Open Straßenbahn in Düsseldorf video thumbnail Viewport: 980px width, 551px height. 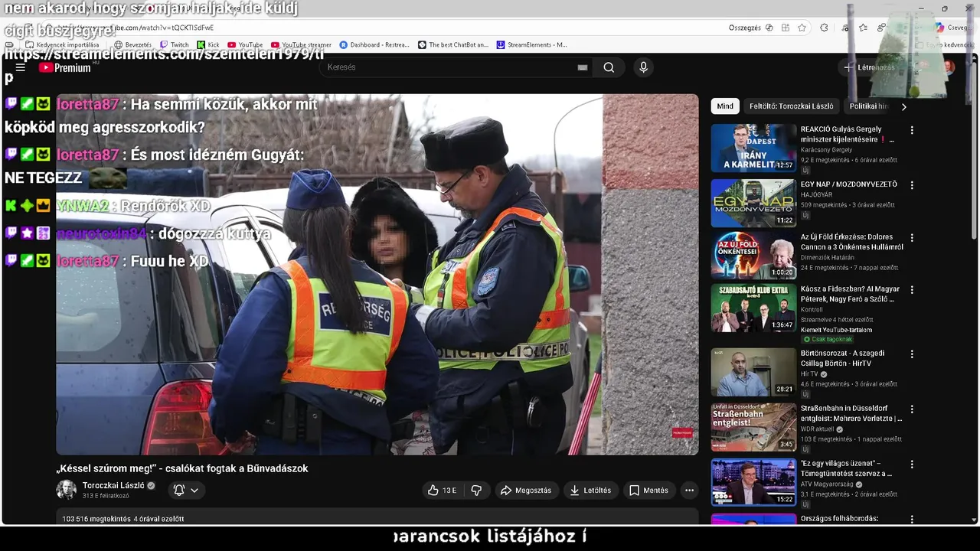(x=753, y=427)
